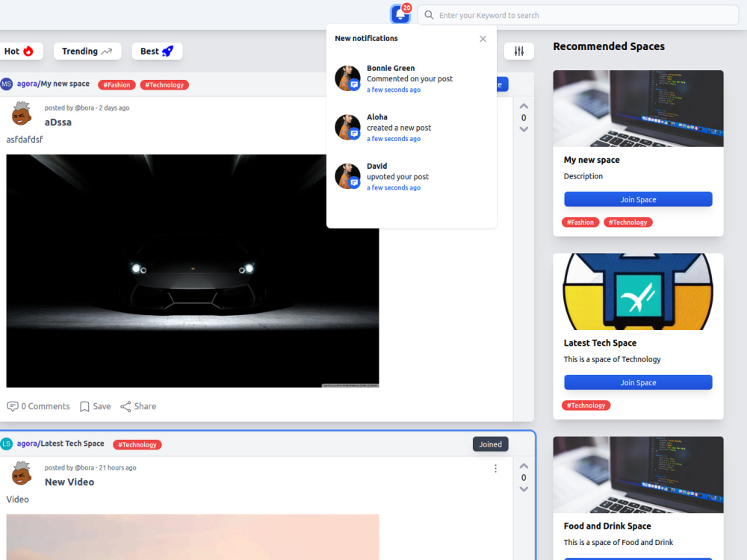Click bora's avatar on aDssa post
The width and height of the screenshot is (747, 560).
(x=22, y=113)
